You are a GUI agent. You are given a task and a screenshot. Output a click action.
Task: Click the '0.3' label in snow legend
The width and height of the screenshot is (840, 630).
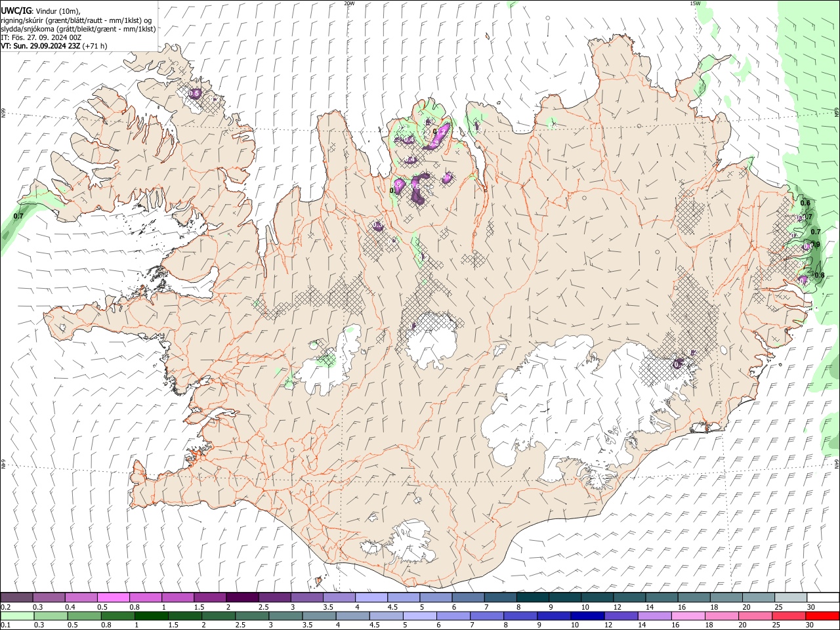[x=38, y=607]
